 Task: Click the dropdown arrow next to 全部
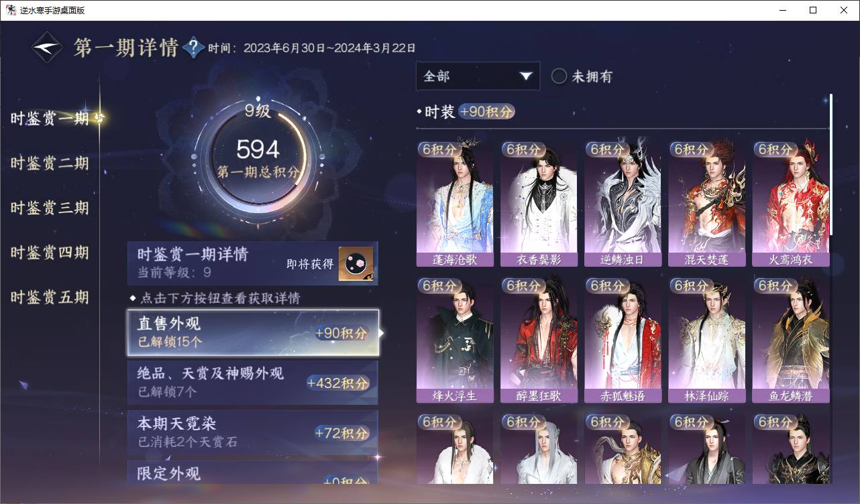click(x=526, y=76)
